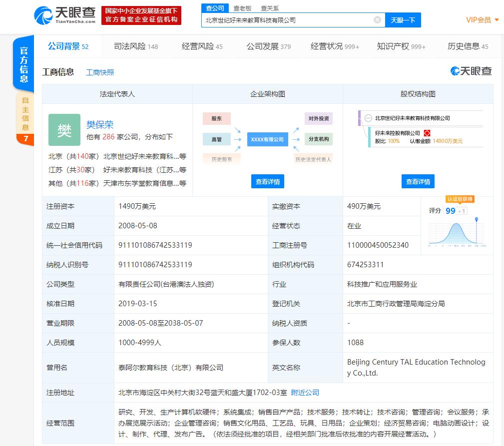The image size is (504, 446).
Task: Click the 人员规模 value 1000-4999人
Action: [x=140, y=343]
